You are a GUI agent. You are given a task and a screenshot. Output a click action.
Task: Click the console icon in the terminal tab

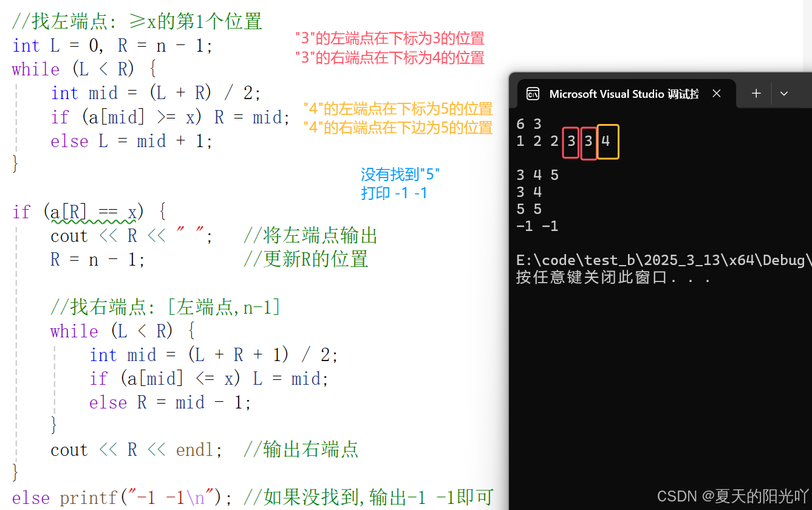pos(533,94)
